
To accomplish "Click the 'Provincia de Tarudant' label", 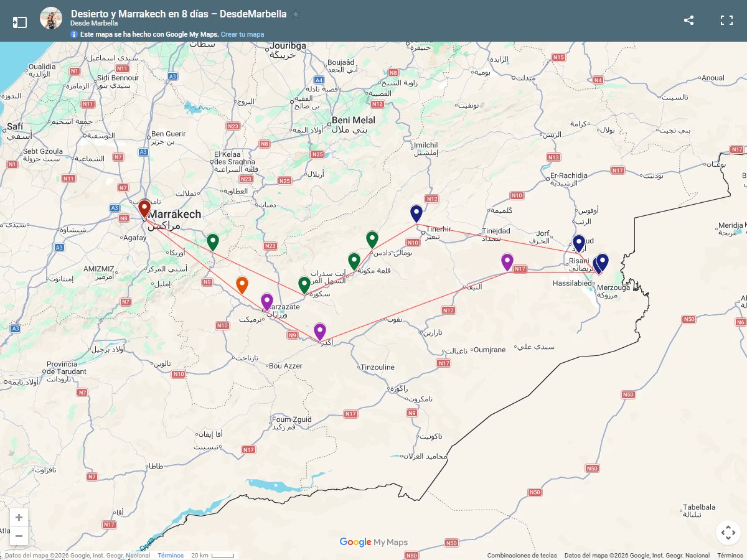I will [67, 368].
